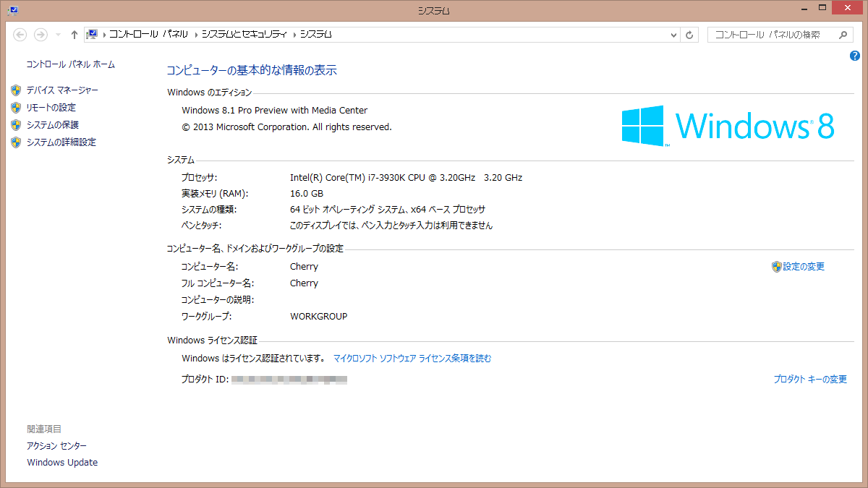Open システムの詳細設定
Viewport: 868px width, 488px height.
tap(61, 142)
